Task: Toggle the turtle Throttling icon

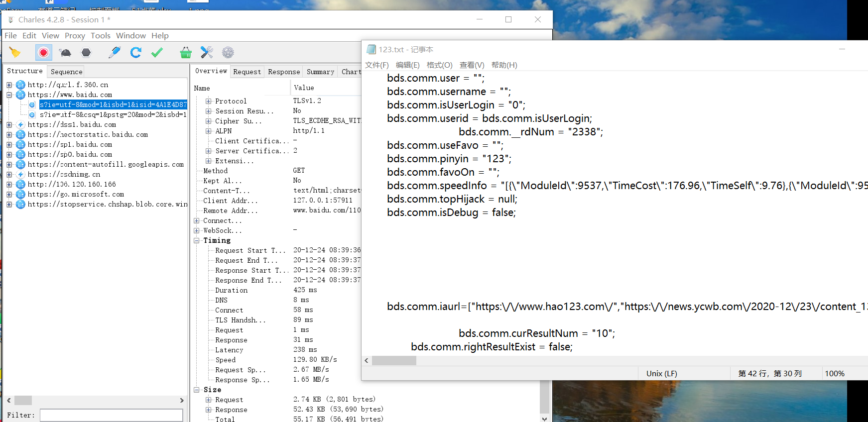Action: (x=65, y=52)
